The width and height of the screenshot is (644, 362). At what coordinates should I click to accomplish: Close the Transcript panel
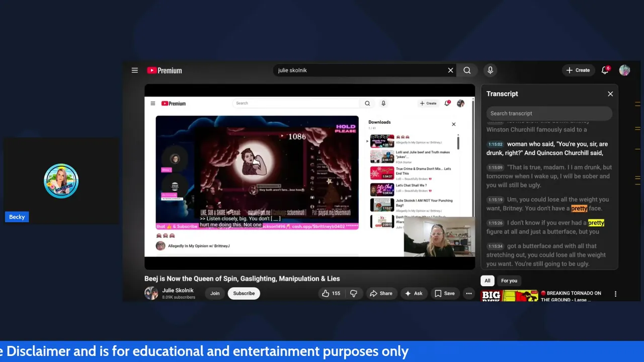610,94
